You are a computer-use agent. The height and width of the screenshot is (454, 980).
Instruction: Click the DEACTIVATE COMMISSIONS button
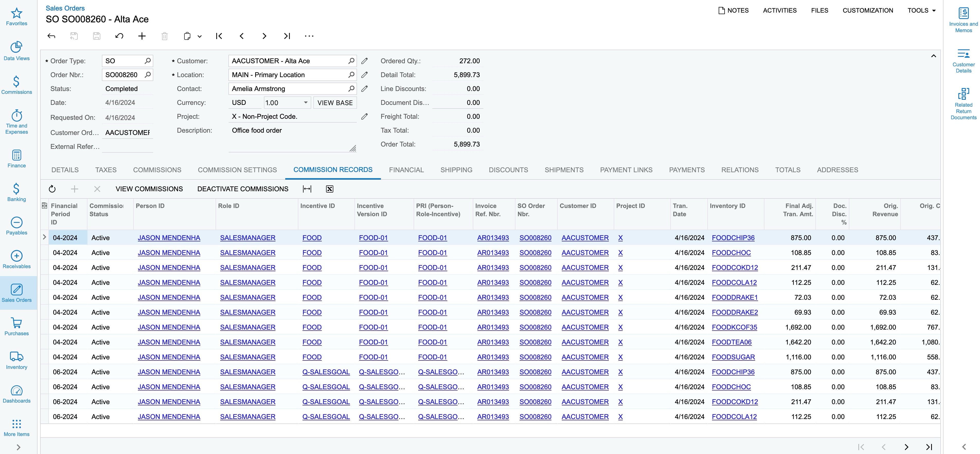point(242,189)
